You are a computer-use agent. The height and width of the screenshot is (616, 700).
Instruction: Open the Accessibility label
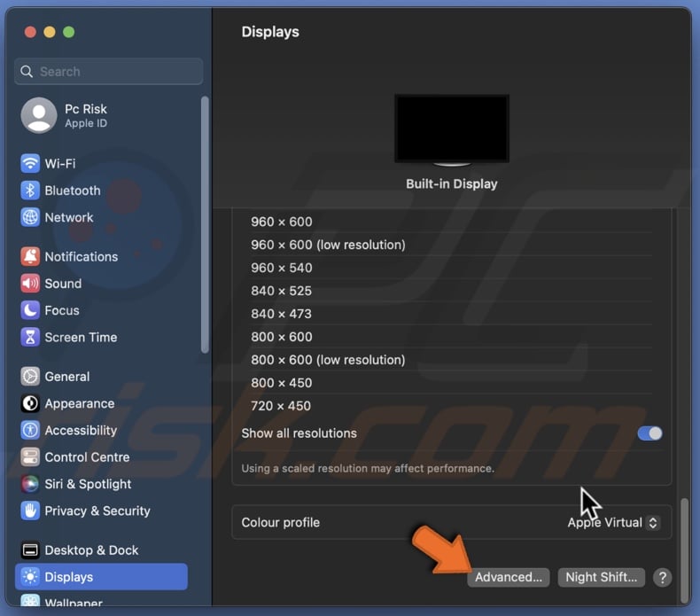[x=81, y=431]
